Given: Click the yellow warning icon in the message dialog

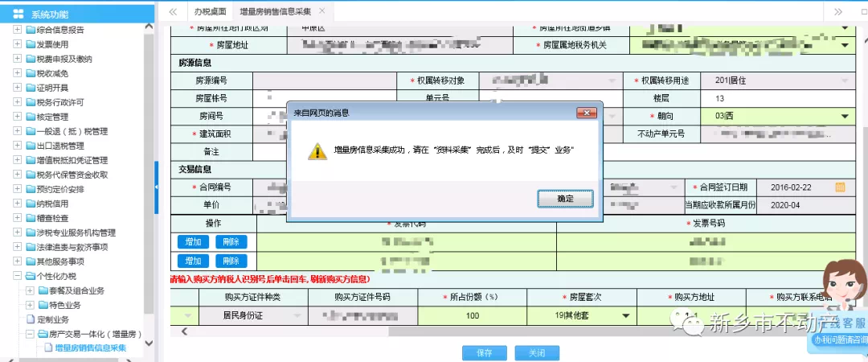Looking at the screenshot, I should [x=317, y=151].
